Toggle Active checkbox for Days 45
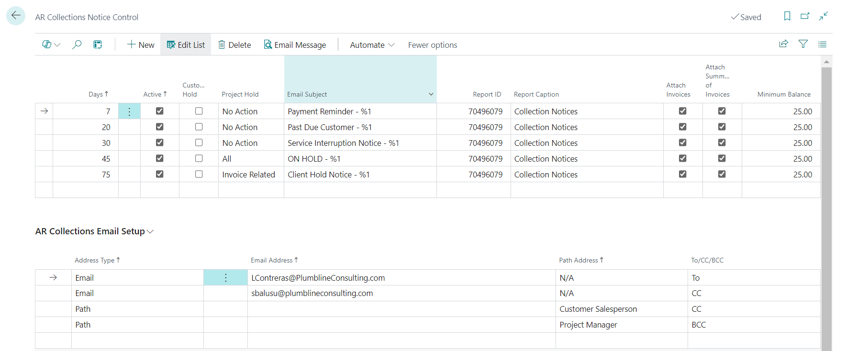This screenshot has height=351, width=868. point(160,158)
